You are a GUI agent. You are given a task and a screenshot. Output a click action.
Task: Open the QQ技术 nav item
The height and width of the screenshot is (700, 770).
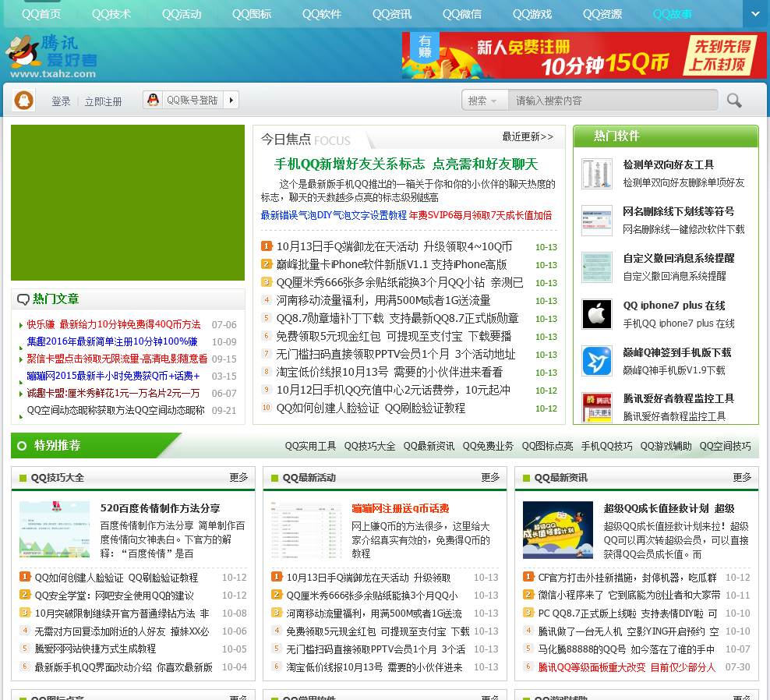[111, 14]
